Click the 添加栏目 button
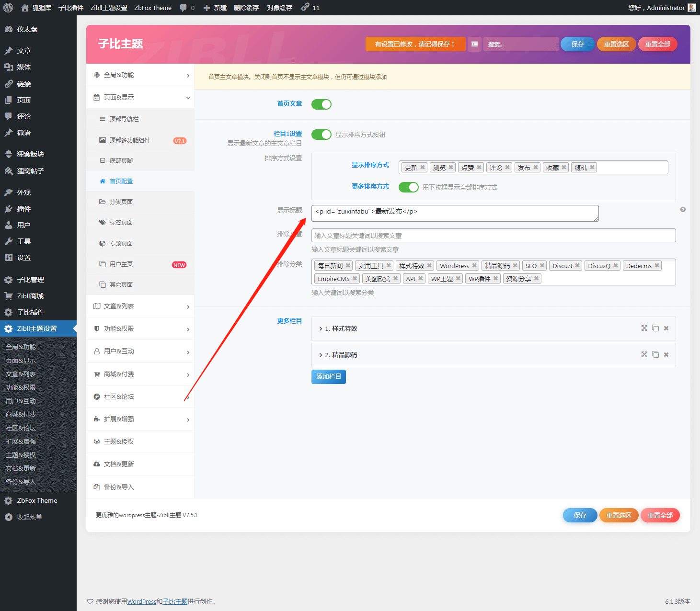Screen dimensions: 700x611 [329, 377]
